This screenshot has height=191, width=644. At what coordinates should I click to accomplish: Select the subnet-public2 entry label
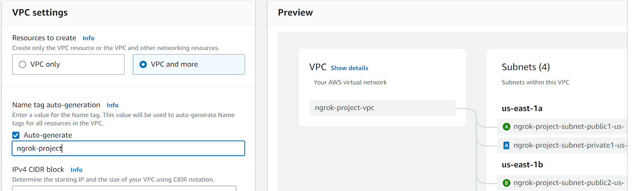tap(568, 183)
